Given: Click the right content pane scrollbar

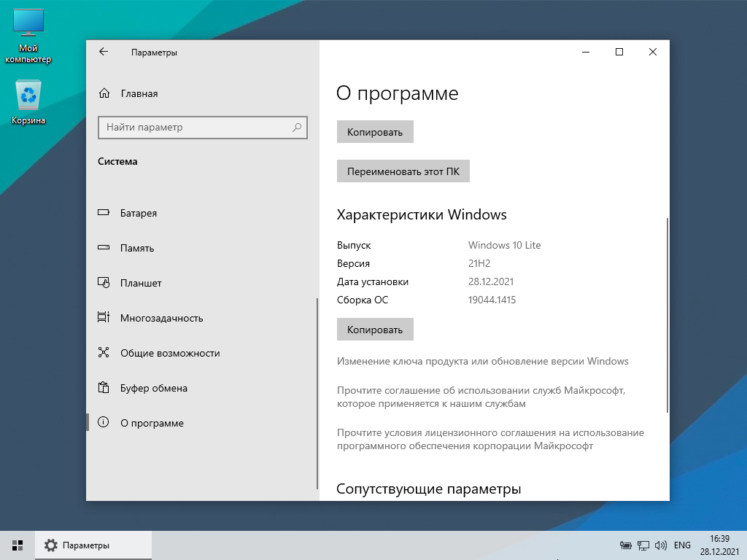Looking at the screenshot, I should (667, 315).
